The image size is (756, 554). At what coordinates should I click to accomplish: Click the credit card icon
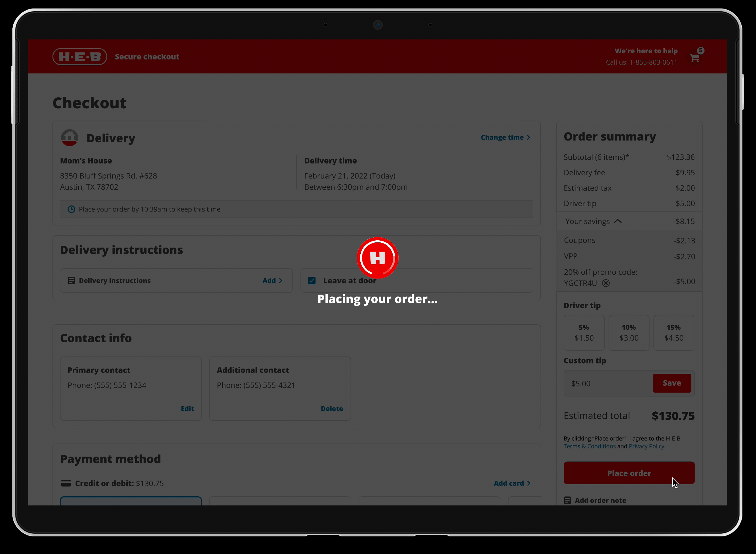[x=66, y=483]
